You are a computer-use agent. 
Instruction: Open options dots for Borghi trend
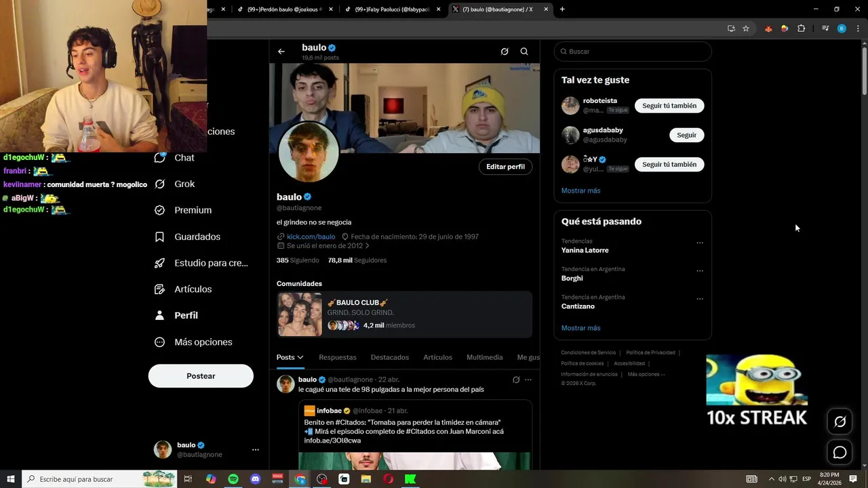(x=700, y=271)
